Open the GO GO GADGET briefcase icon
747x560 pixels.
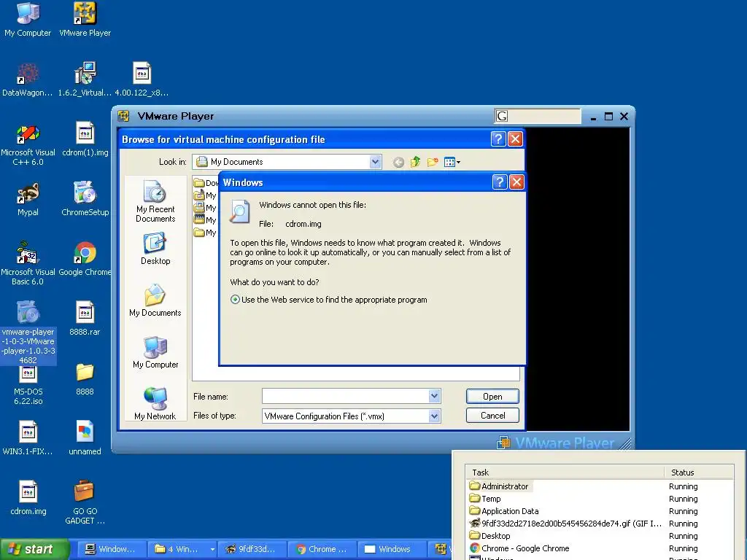(x=85, y=502)
